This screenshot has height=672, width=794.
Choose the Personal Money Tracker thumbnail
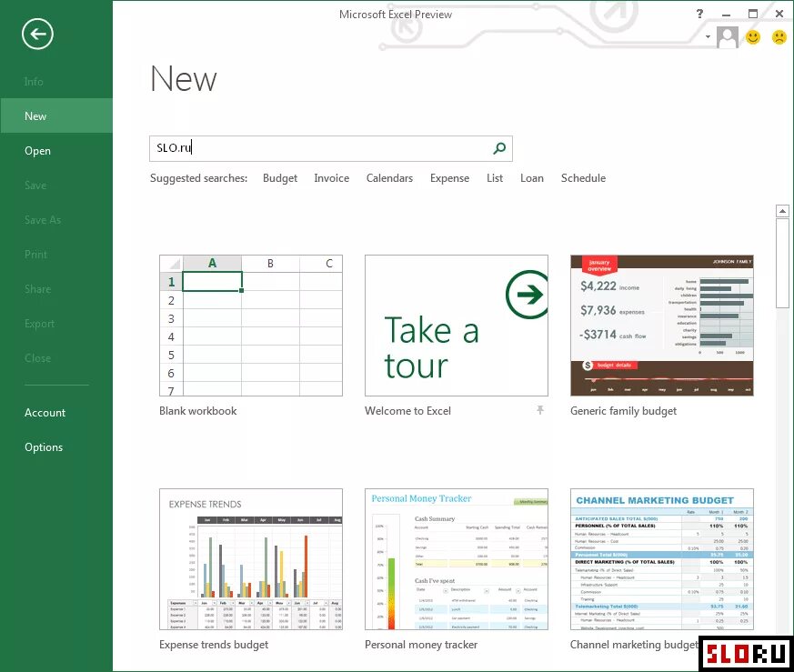457,559
